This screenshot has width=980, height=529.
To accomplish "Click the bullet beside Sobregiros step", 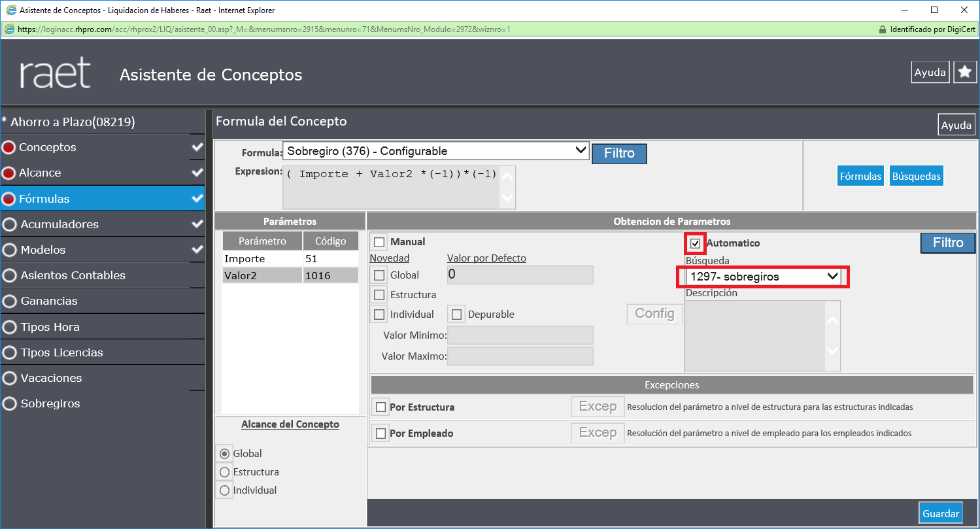I will 9,403.
